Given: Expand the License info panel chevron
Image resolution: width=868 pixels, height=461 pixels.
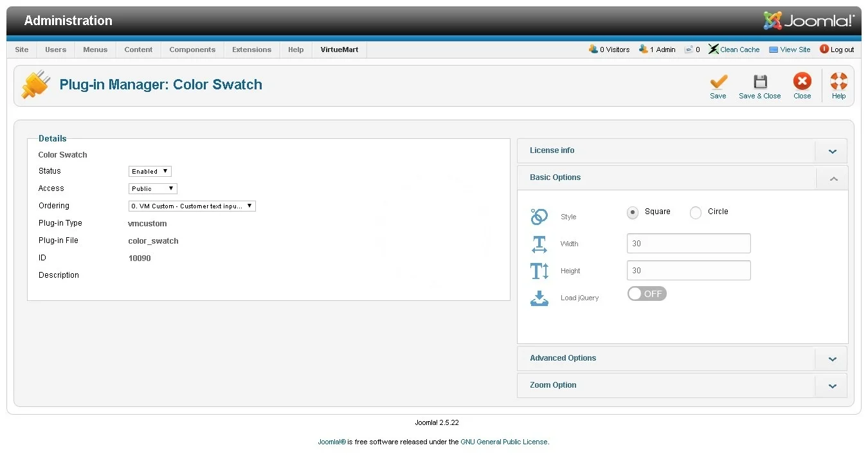Looking at the screenshot, I should tap(833, 152).
